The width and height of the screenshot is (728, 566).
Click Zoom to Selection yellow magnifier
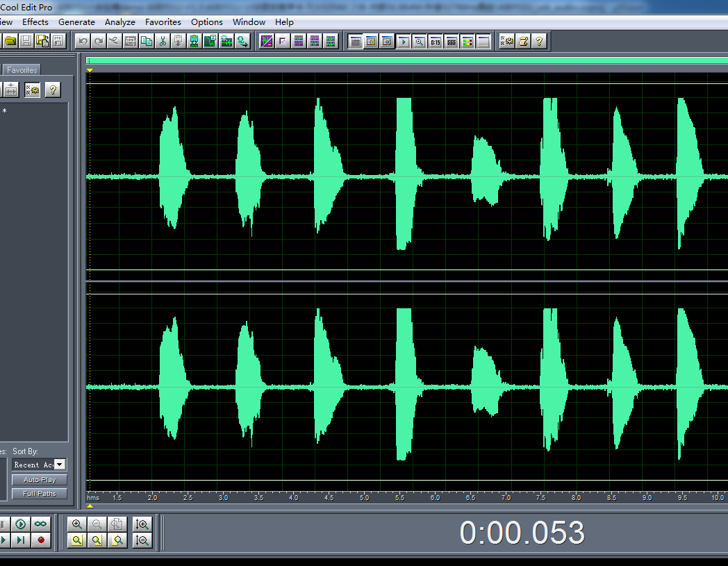[x=77, y=540]
